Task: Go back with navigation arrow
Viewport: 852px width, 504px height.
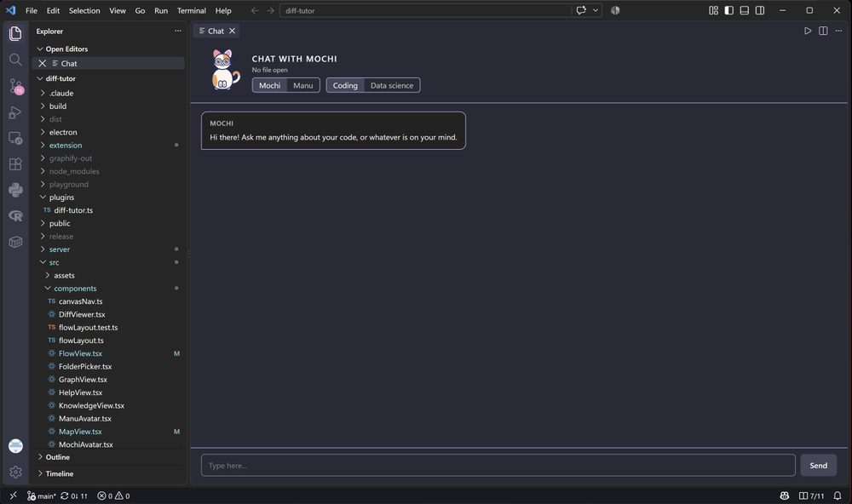Action: click(x=255, y=10)
